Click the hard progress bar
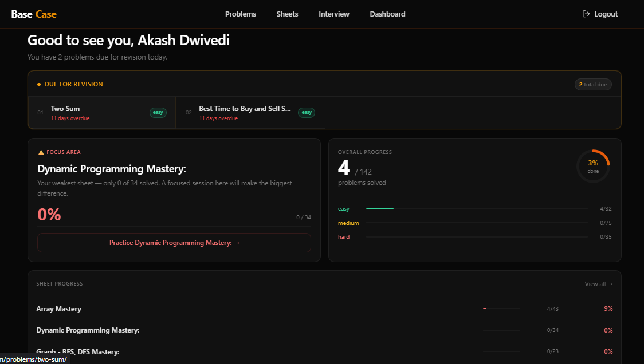Screen dimensions: 644x364 click(477, 237)
